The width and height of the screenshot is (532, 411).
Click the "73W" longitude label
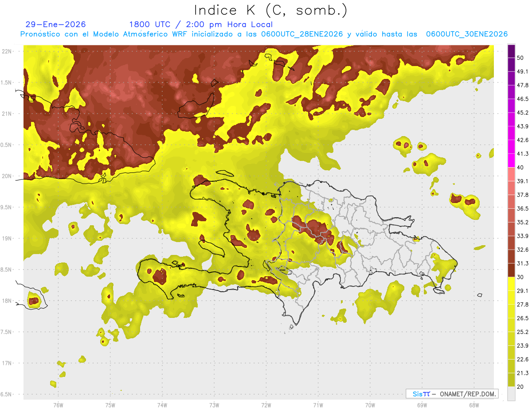214,405
